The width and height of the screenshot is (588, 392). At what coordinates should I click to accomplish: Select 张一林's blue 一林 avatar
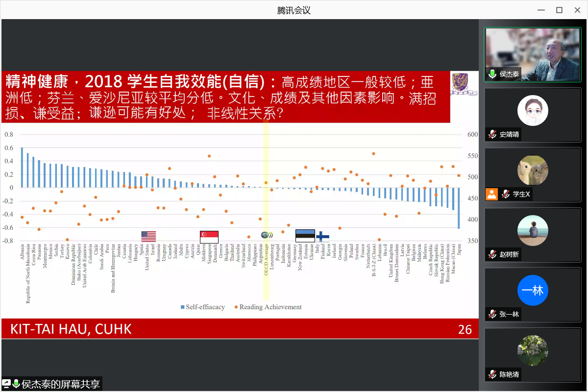point(533,291)
